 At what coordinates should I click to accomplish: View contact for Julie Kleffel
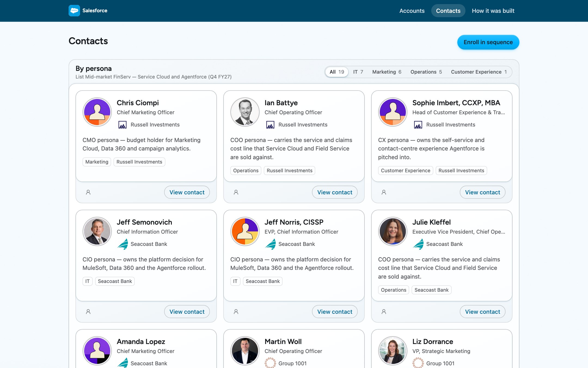click(x=482, y=312)
